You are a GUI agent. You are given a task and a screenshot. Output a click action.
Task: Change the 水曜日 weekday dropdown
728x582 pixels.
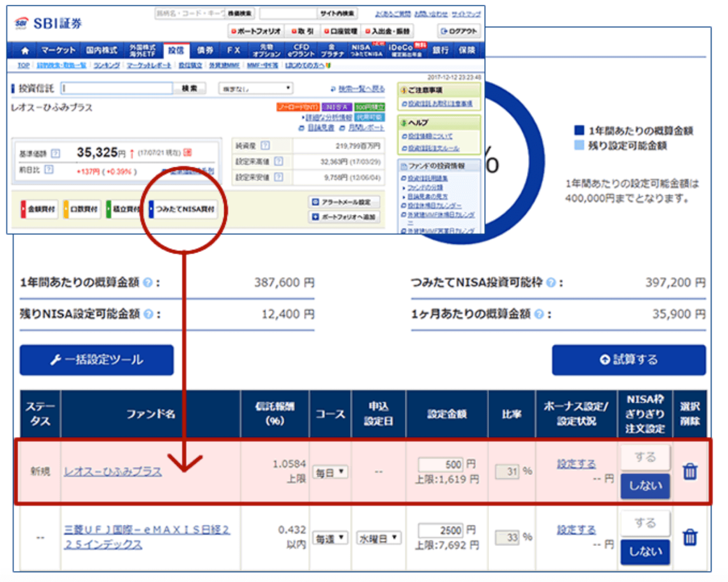[379, 538]
